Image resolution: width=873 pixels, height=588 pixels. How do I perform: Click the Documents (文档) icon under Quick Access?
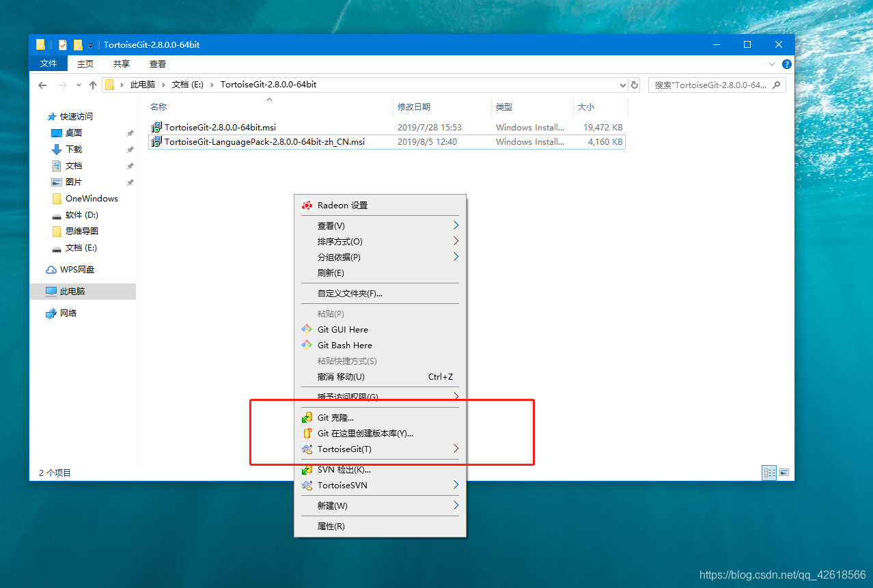tap(57, 166)
